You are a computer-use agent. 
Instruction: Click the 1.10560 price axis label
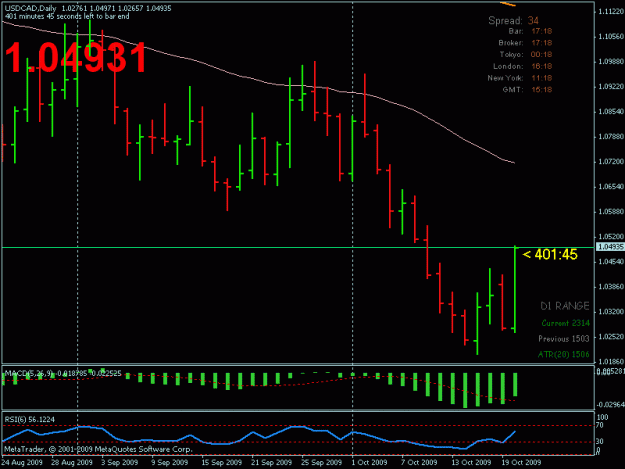point(611,37)
